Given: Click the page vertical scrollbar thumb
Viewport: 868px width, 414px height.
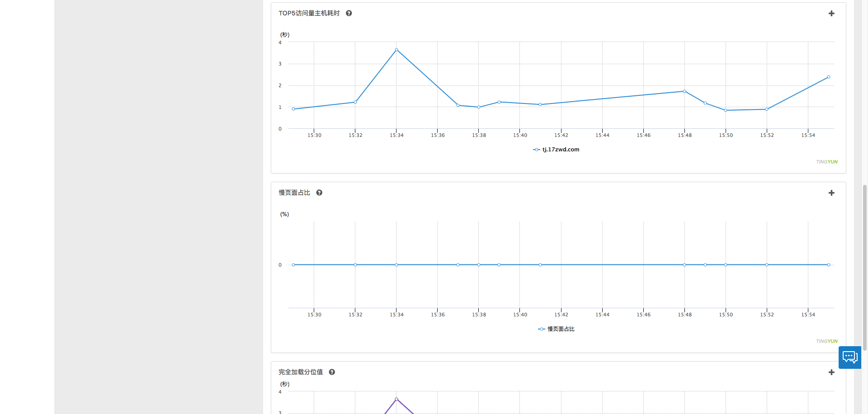Looking at the screenshot, I should point(864,267).
